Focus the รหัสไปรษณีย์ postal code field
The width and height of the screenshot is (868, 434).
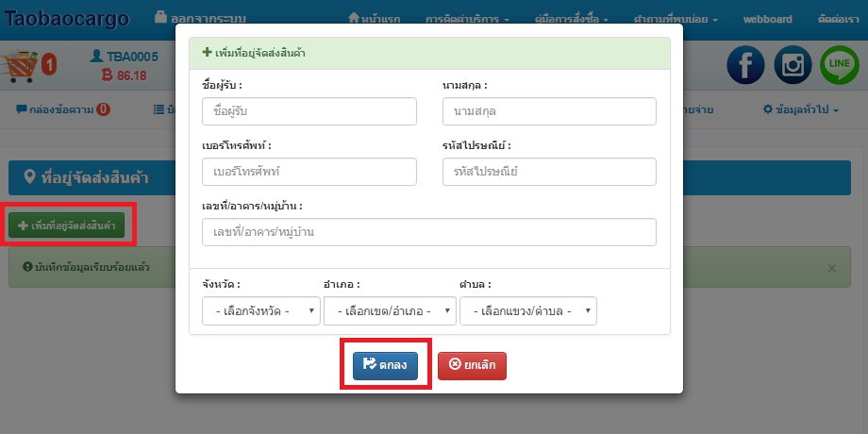[x=549, y=172]
